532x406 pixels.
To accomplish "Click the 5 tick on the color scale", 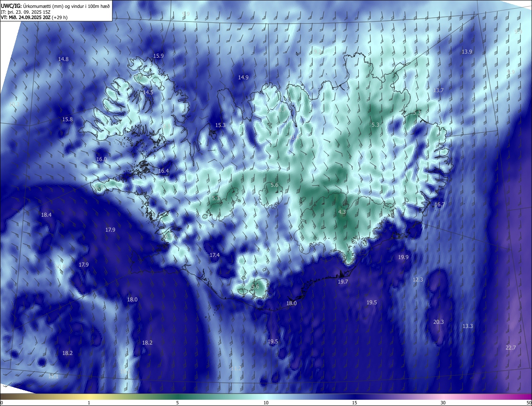I will tap(177, 403).
